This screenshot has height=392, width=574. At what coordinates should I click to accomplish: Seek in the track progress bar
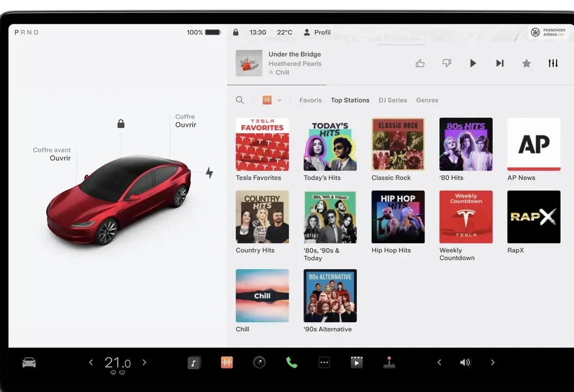[x=401, y=85]
